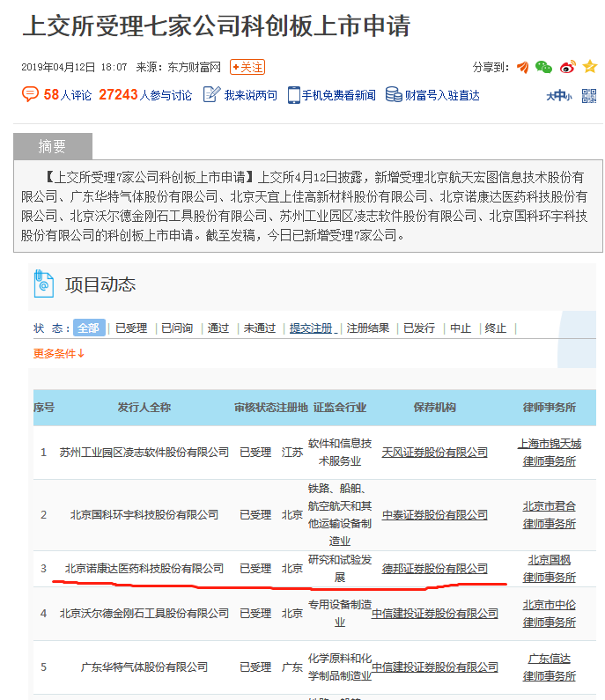This screenshot has width=605, height=700.
Task: Select the 已发行 status filter
Action: [419, 328]
